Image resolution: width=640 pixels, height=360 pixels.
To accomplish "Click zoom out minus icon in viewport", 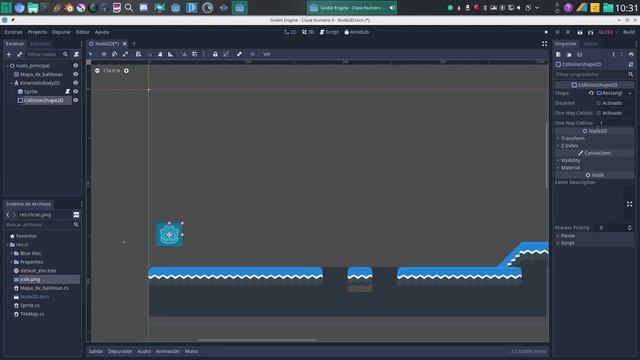I will (x=97, y=71).
